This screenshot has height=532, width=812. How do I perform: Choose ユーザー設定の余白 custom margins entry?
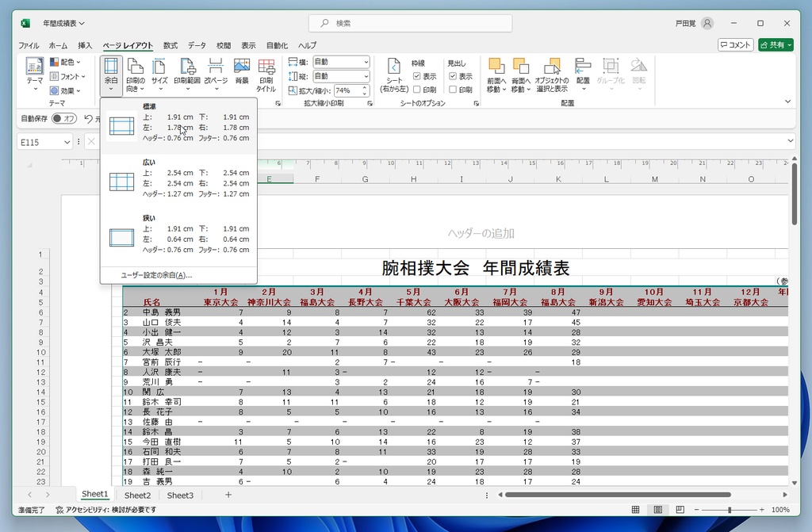(x=156, y=275)
